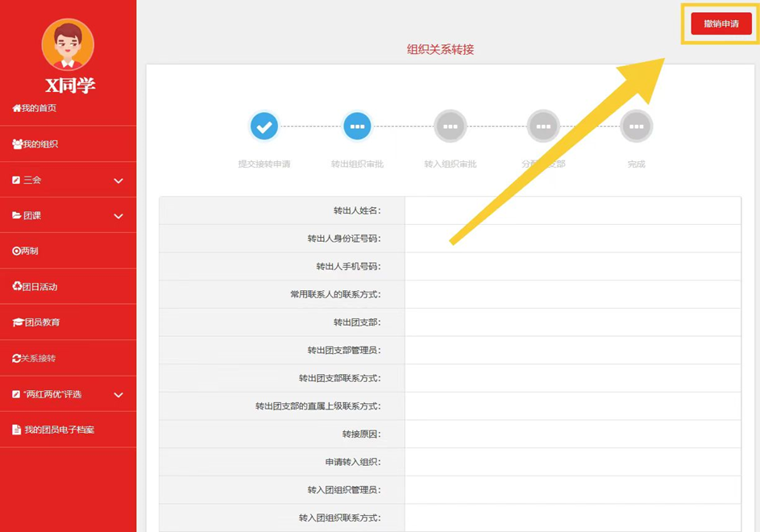This screenshot has height=532, width=760.
Task: Click the target icon beside 两制
Action: (16, 251)
